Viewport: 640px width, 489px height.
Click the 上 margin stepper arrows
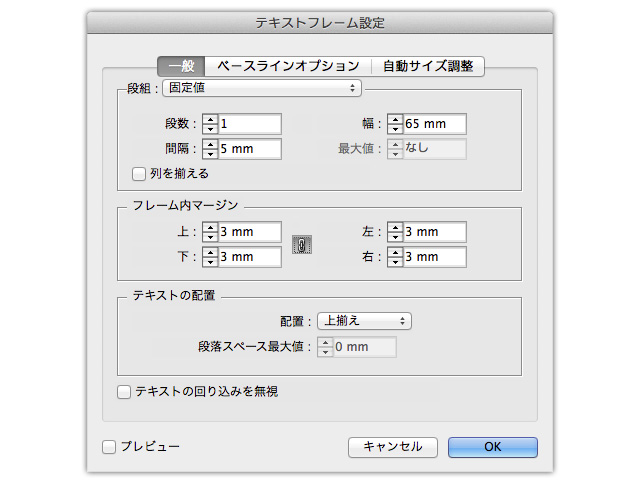click(x=210, y=232)
